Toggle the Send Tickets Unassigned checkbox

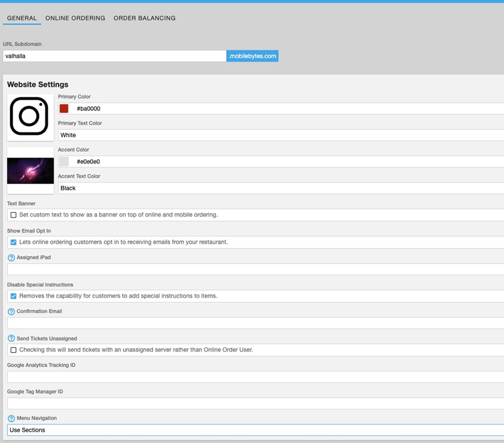[13, 350]
